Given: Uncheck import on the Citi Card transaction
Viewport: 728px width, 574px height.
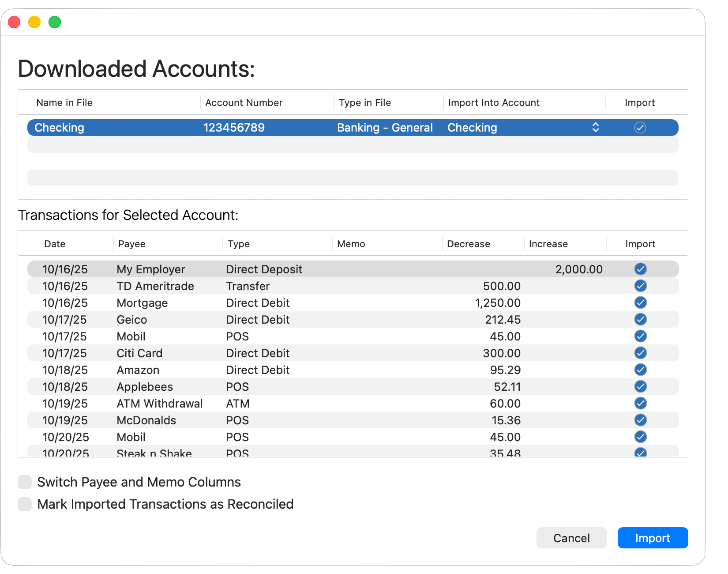Looking at the screenshot, I should (640, 353).
